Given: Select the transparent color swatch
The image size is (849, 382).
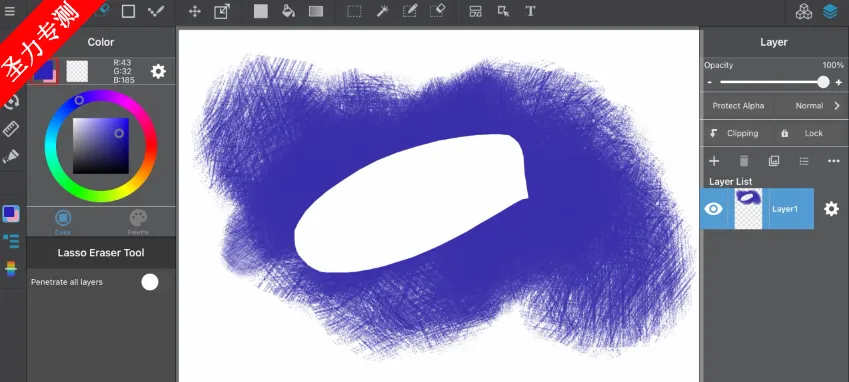Looking at the screenshot, I should pyautogui.click(x=77, y=71).
